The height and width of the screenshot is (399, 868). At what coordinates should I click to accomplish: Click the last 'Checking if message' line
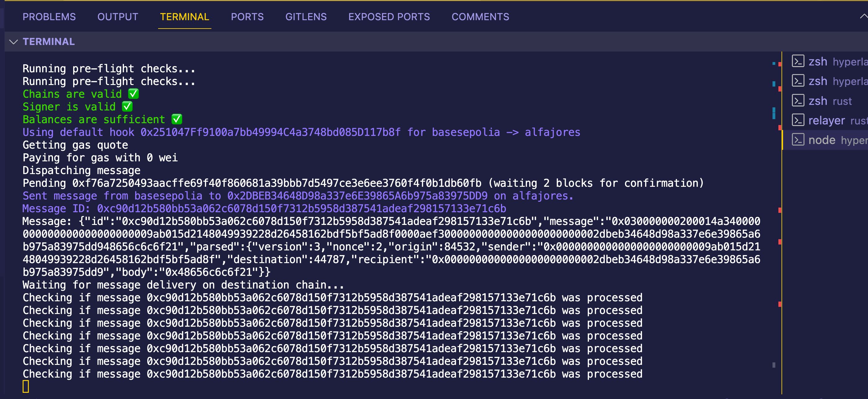coord(333,374)
